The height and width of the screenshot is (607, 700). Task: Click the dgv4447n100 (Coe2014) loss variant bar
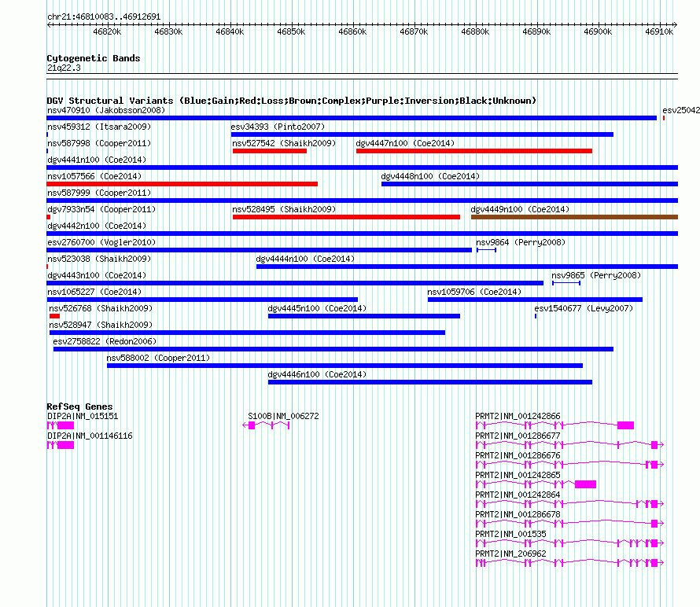pos(474,151)
